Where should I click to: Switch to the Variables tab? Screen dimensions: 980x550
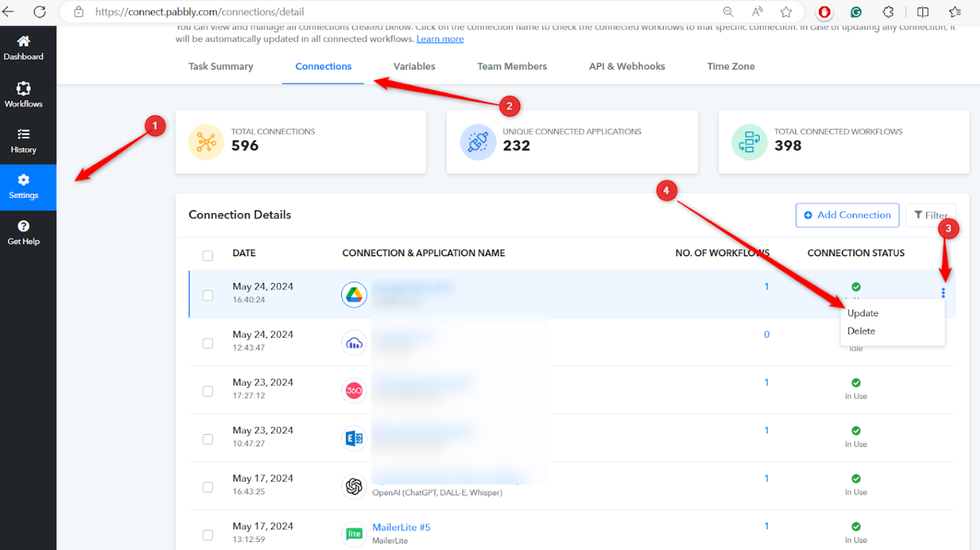coord(414,66)
